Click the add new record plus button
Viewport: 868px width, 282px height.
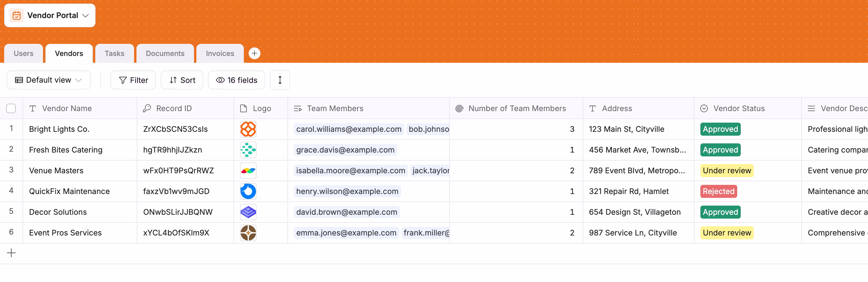tap(11, 252)
